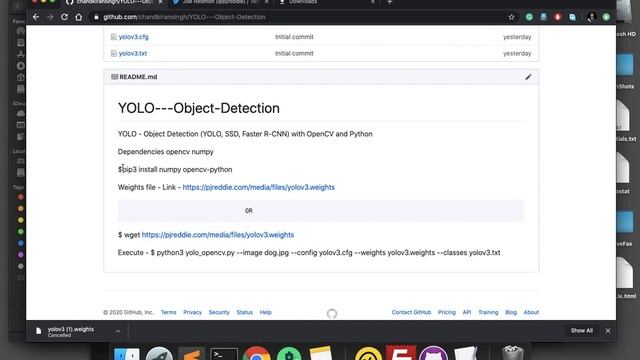Viewport: 640px width, 360px height.
Task: Open the Trash in the Dock
Action: click(512, 353)
